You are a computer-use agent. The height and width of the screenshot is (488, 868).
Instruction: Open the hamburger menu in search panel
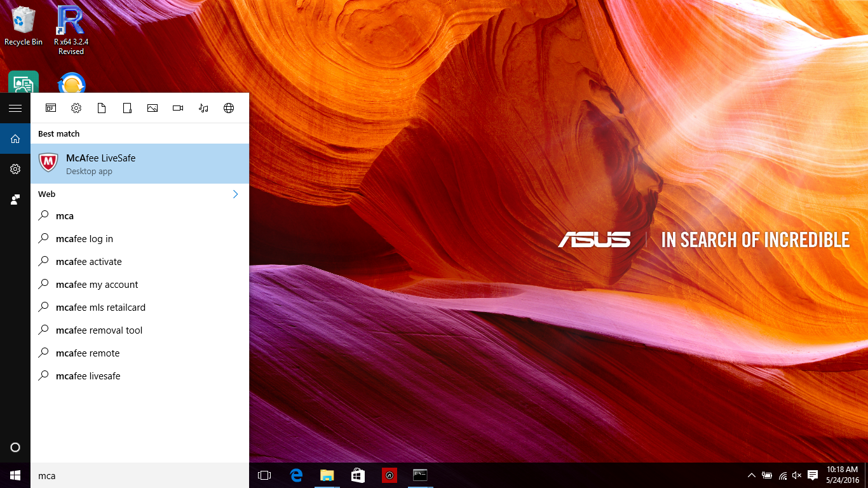(x=15, y=108)
